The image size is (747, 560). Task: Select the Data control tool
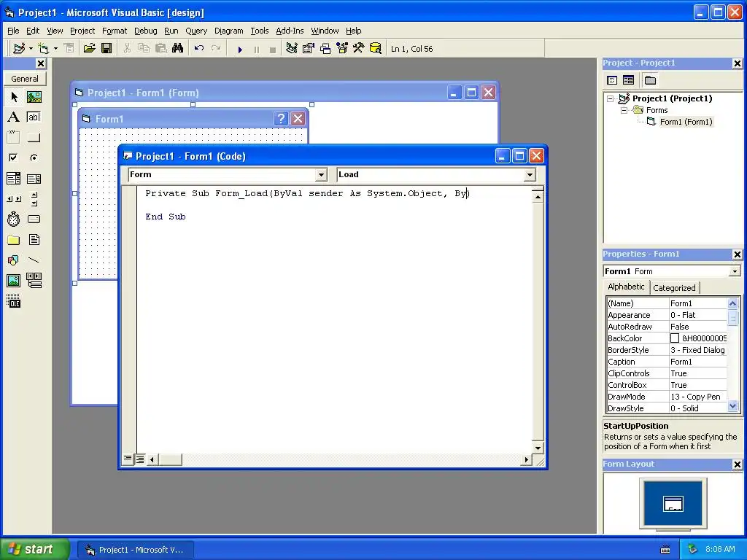pos(34,281)
